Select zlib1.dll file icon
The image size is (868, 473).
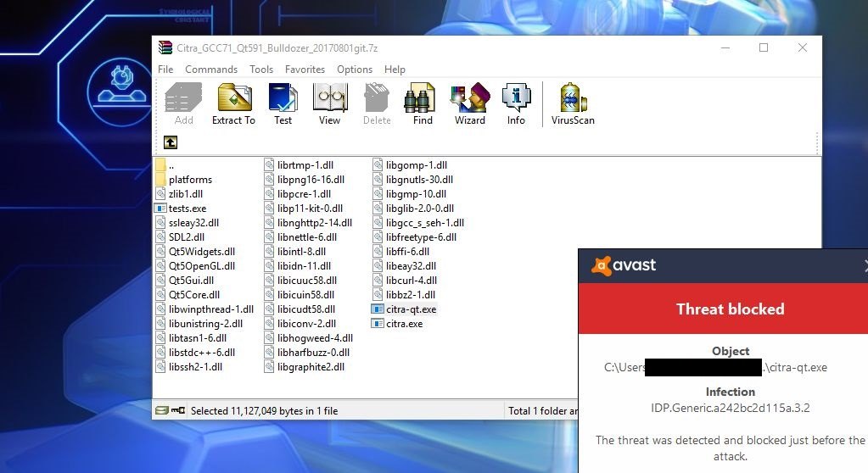point(160,193)
